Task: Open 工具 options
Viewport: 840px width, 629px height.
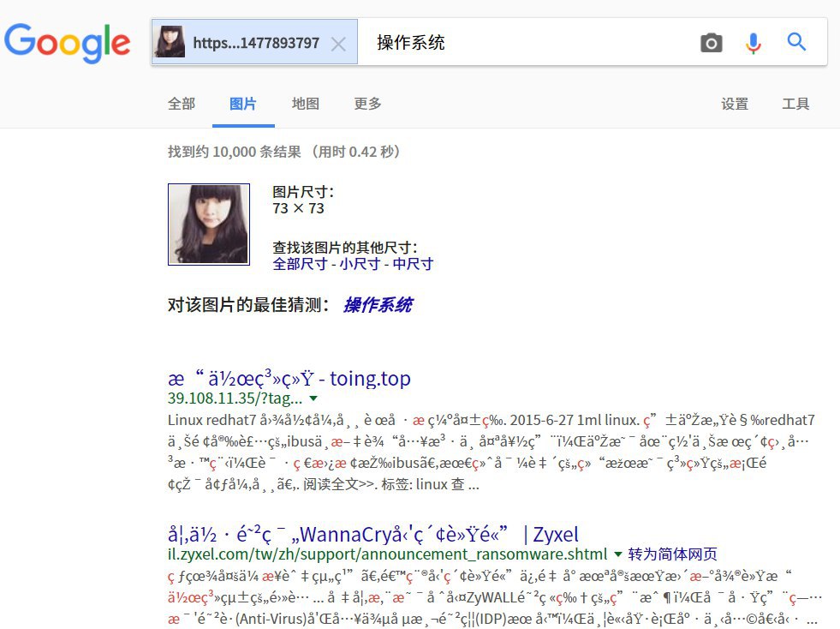Action: [x=795, y=104]
